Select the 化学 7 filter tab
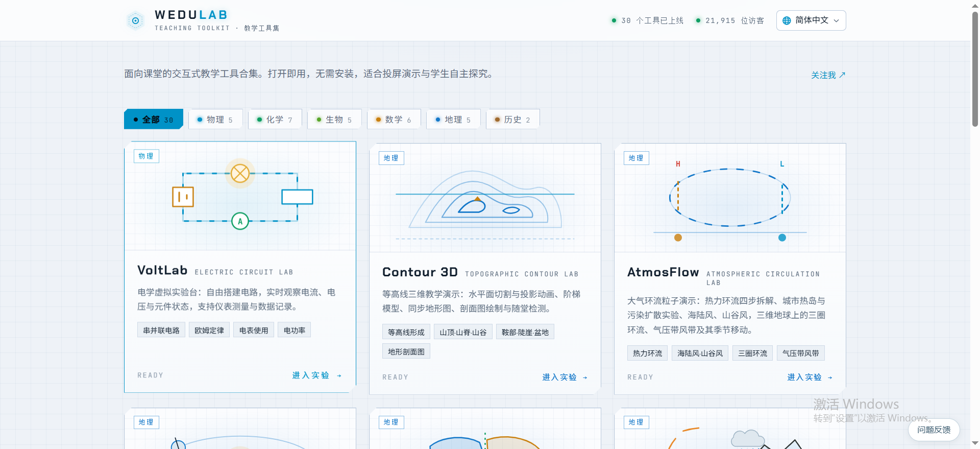Image resolution: width=980 pixels, height=449 pixels. pos(275,119)
